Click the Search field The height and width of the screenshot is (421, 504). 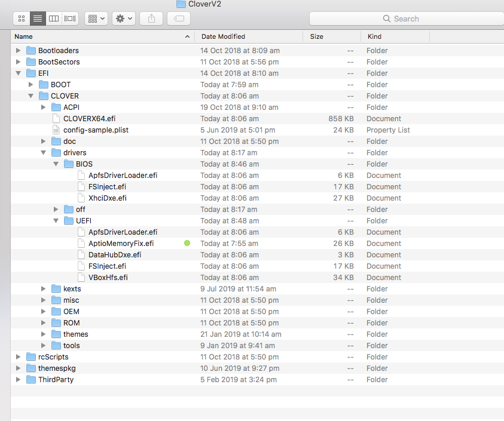pos(407,19)
